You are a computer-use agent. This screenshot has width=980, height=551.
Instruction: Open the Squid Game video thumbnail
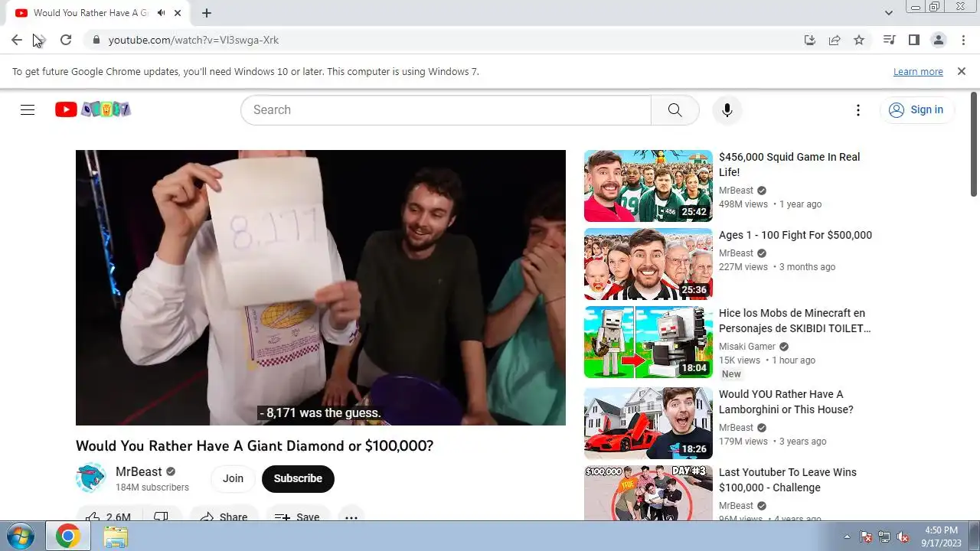tap(648, 186)
